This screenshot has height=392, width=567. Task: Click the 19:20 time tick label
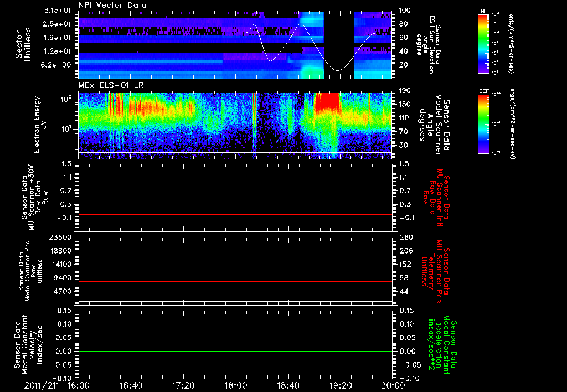tap(341, 385)
